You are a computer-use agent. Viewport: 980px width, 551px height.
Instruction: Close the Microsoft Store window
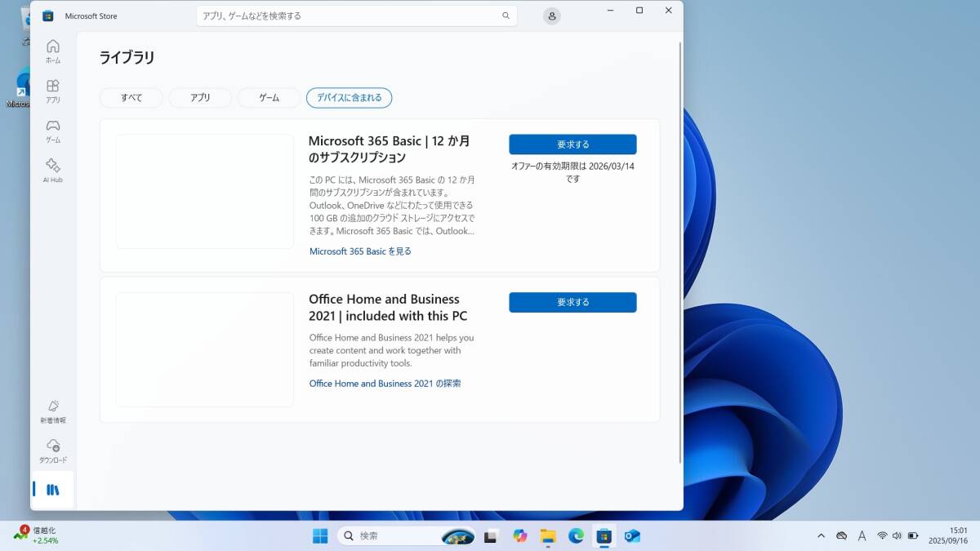pyautogui.click(x=669, y=11)
